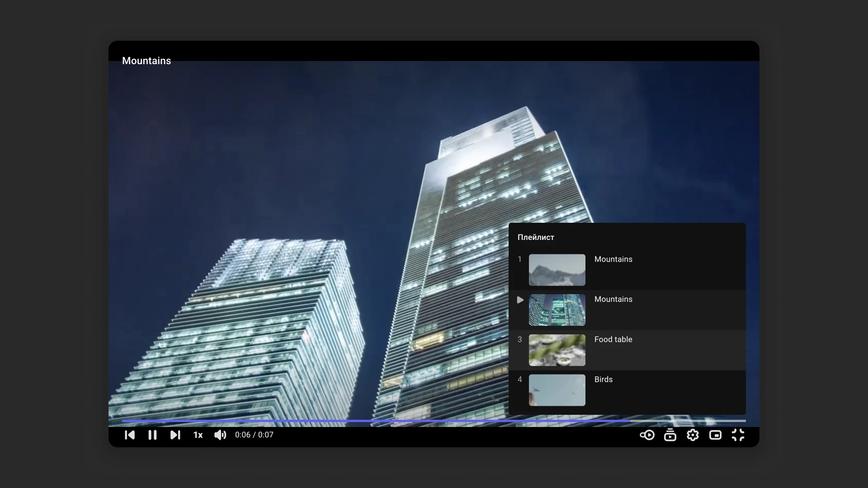
Task: Toggle the playlist panel icon
Action: (x=670, y=435)
